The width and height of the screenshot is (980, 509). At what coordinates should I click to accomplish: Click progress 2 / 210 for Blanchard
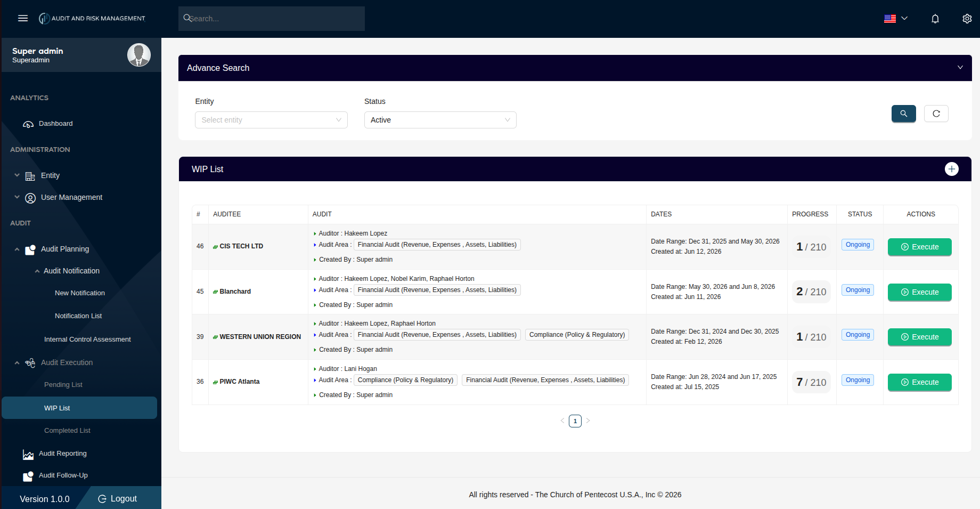811,292
